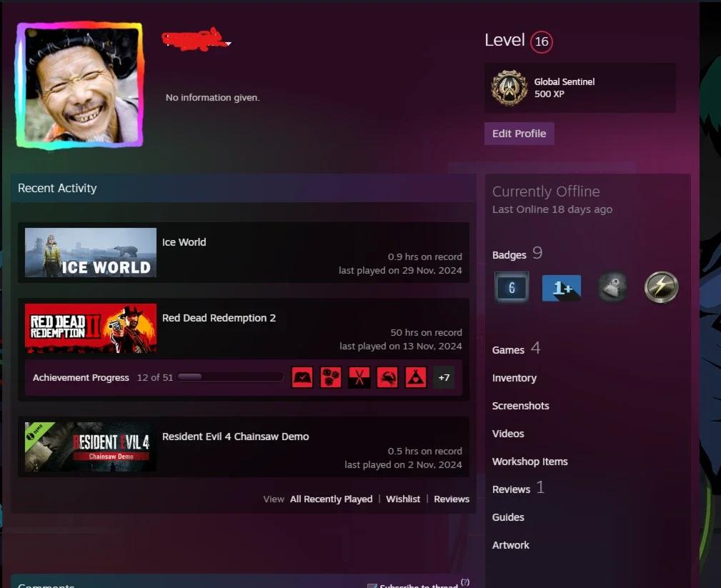Screen dimensions: 721x588
Task: Click the 'No information given.' text
Action: (x=212, y=97)
